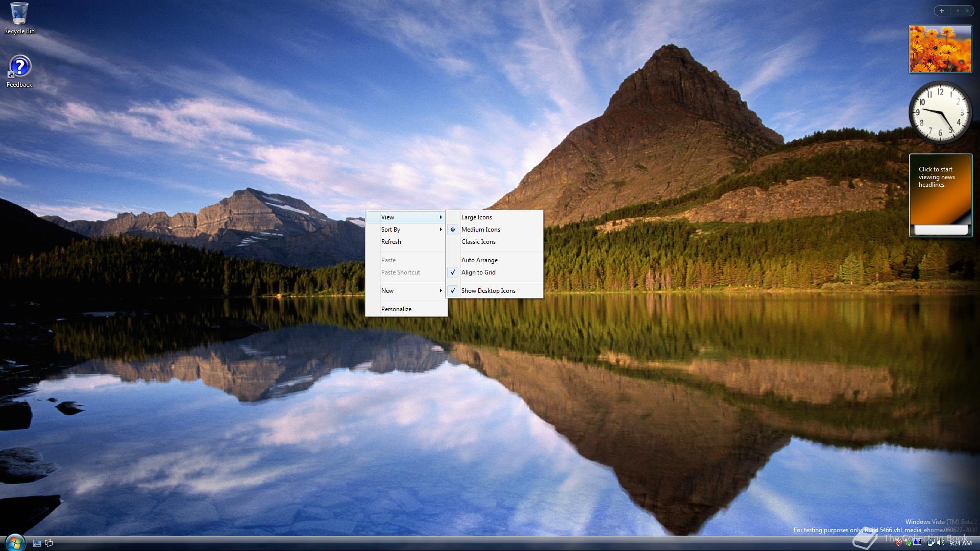Click the Windows Start orb

[x=14, y=542]
